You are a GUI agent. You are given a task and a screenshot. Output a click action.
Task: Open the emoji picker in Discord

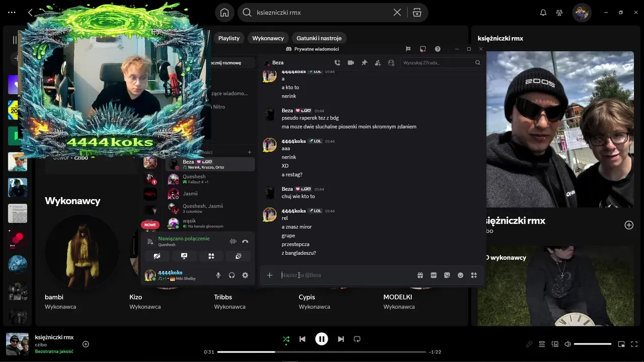pyautogui.click(x=460, y=275)
